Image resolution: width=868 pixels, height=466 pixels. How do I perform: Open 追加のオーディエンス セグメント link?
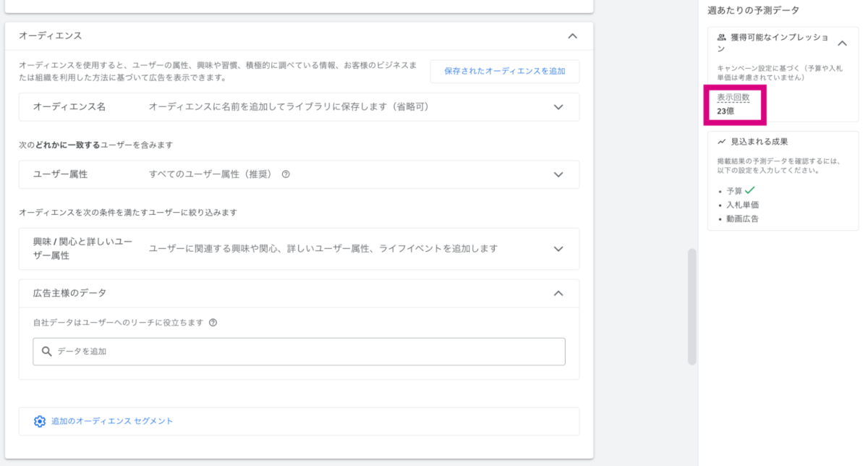pos(112,421)
